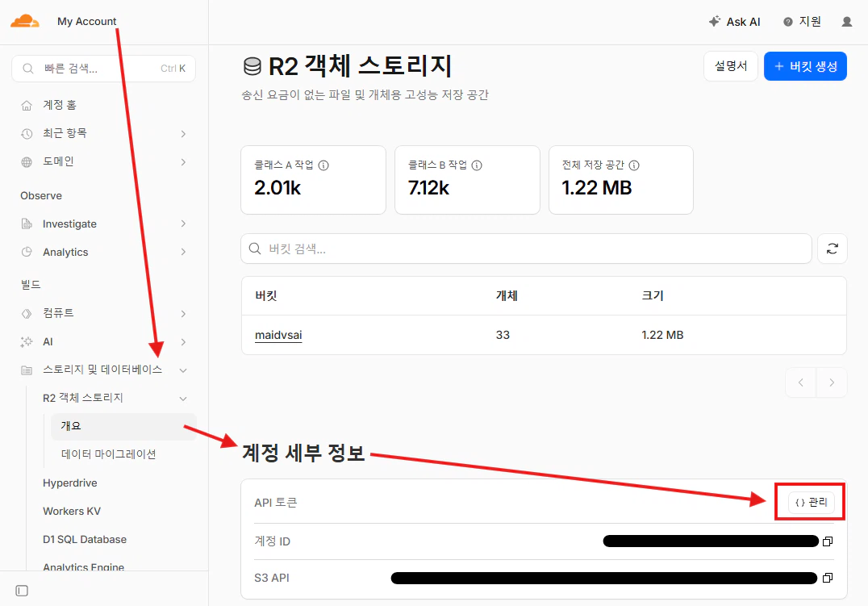Copy the 계정 ID value

[x=828, y=541]
